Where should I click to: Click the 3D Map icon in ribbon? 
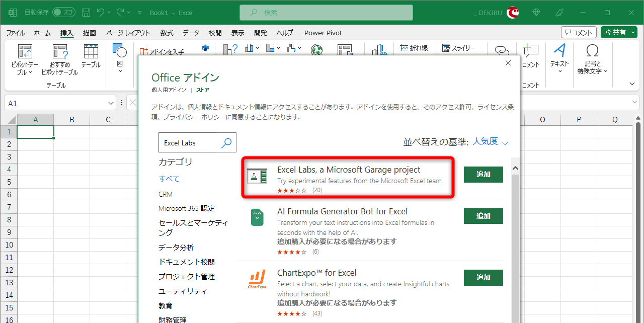379,50
